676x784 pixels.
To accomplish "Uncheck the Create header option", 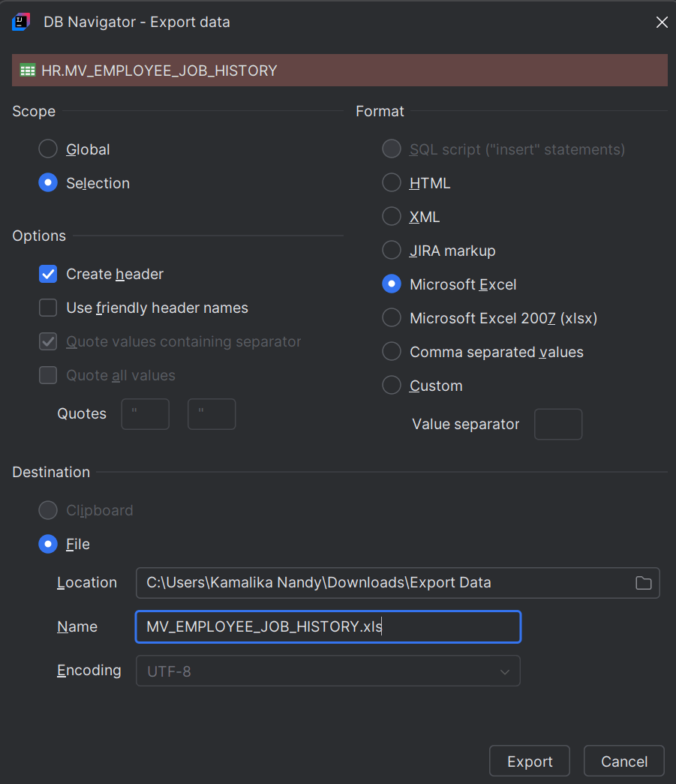I will click(x=47, y=274).
